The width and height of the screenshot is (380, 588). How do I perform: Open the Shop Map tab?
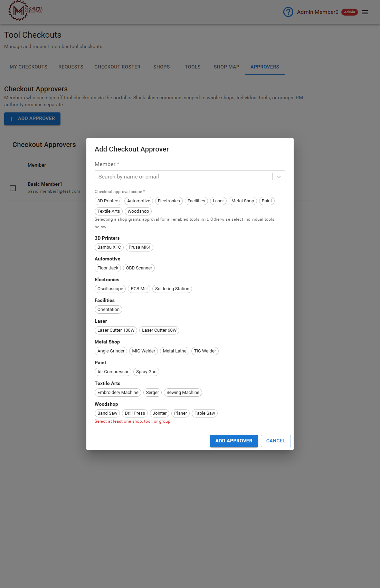click(227, 67)
